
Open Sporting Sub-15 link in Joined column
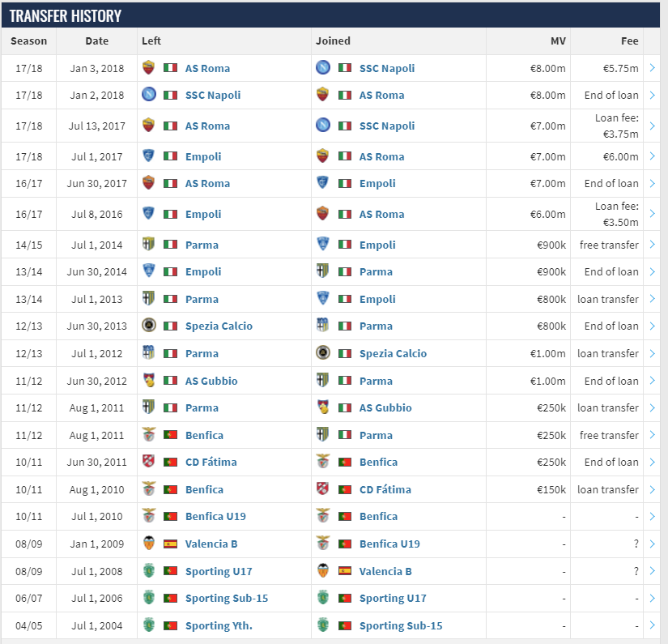[x=401, y=625]
